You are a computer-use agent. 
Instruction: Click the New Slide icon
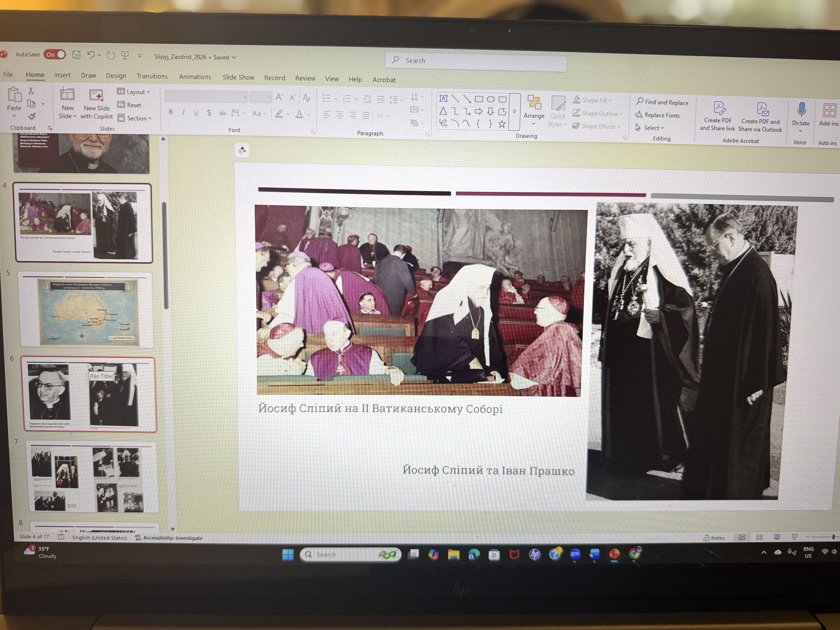click(x=67, y=94)
